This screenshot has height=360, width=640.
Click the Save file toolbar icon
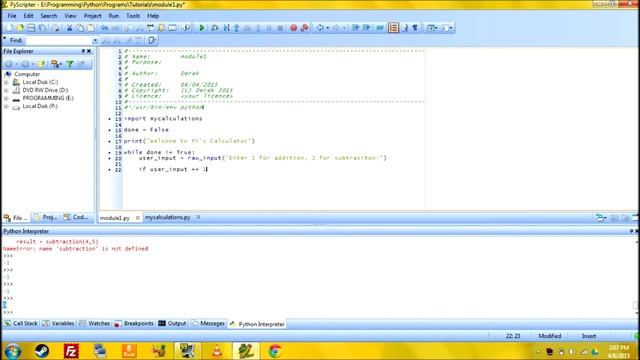[x=31, y=28]
